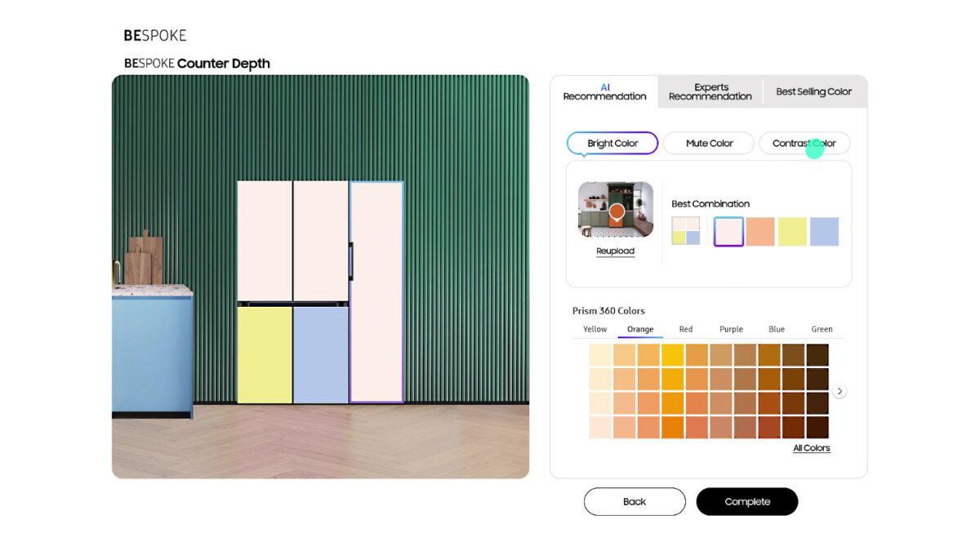Click the Complete button

point(746,502)
